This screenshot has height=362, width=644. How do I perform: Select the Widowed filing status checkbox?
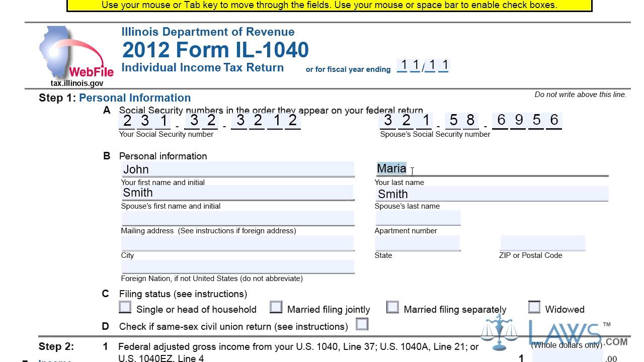[x=534, y=307]
